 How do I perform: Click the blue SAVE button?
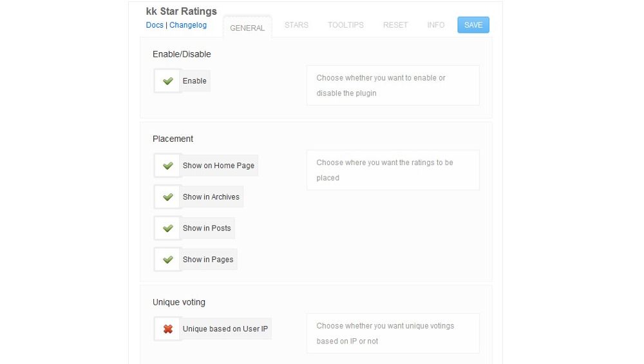point(473,25)
